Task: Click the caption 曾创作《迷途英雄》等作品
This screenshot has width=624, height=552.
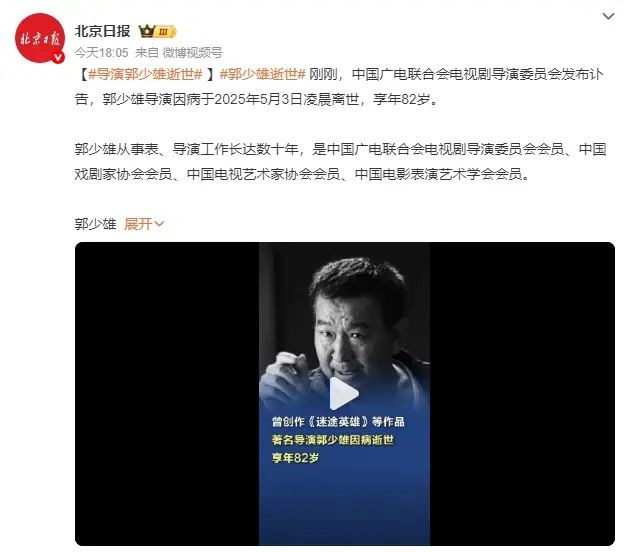Action: pos(338,422)
